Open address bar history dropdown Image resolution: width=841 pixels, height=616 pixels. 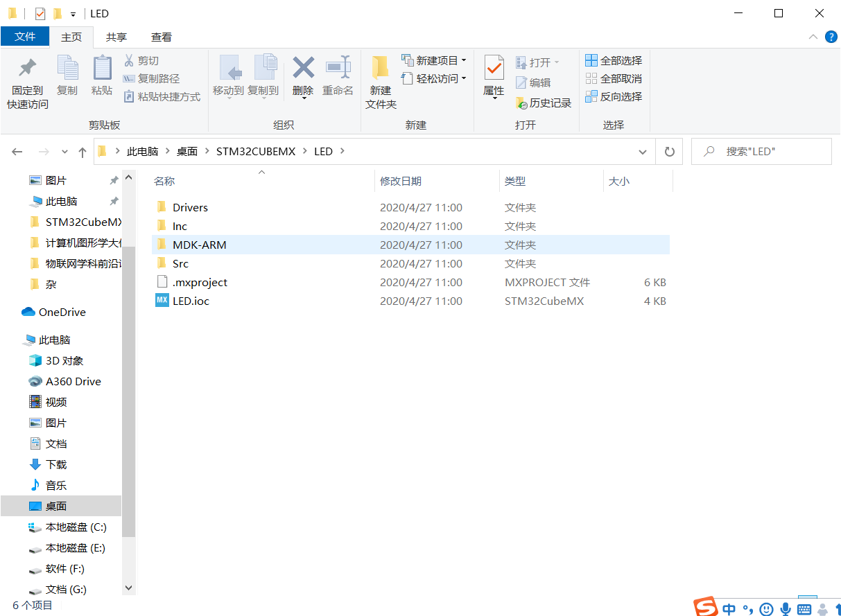[643, 151]
